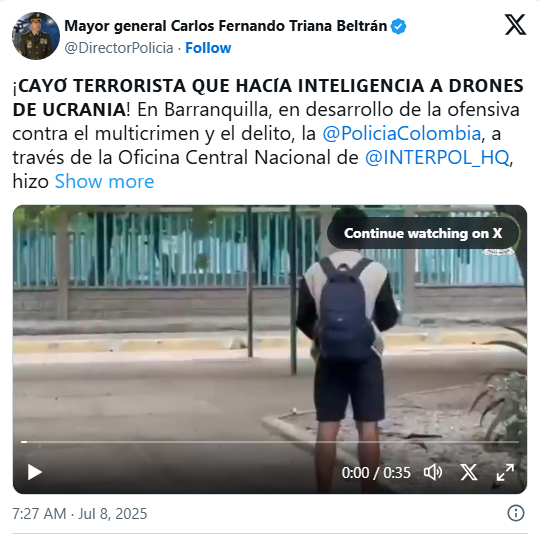Viewport: 540px width, 534px height.
Task: Open the tweet timestamp 7:27 AM Jul 8, 2025
Action: click(80, 513)
